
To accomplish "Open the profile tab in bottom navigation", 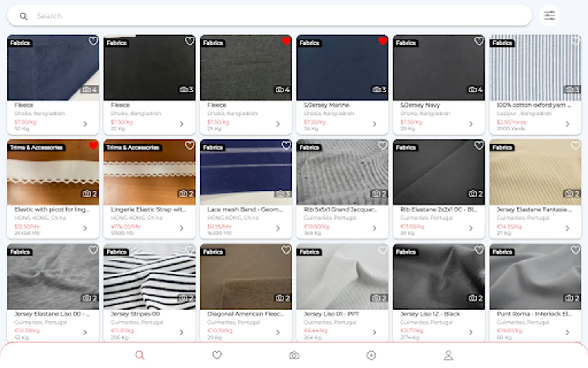I will pyautogui.click(x=448, y=355).
